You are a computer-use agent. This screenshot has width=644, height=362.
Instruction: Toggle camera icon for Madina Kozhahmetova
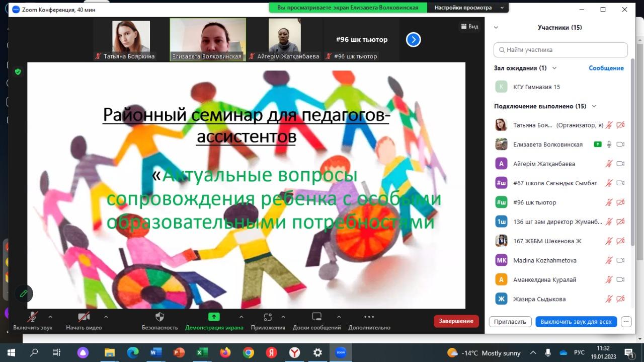click(x=620, y=260)
